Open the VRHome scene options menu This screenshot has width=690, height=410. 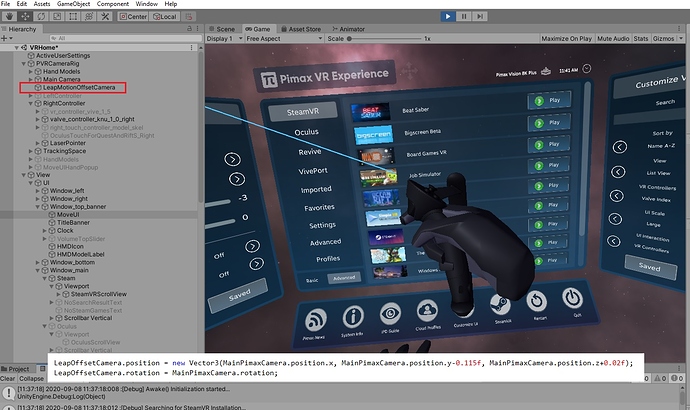point(191,47)
